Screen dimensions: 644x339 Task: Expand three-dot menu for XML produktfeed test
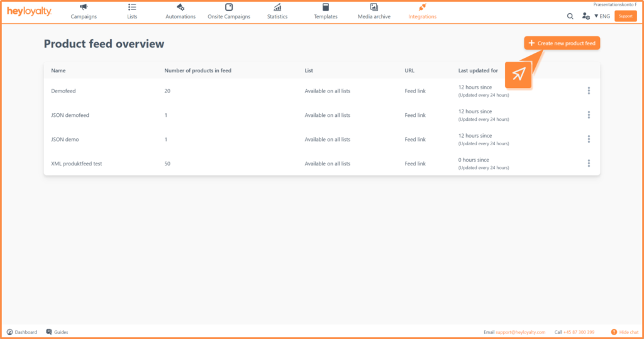(x=589, y=164)
